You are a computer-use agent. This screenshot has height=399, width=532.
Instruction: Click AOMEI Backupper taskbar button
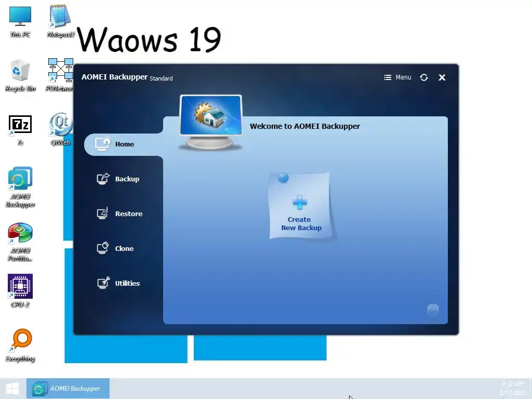pyautogui.click(x=68, y=389)
